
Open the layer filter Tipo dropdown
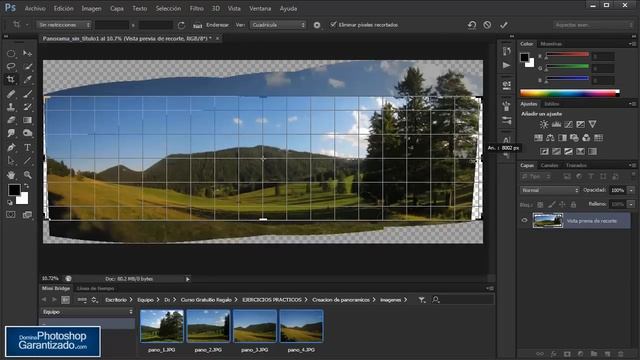point(536,176)
